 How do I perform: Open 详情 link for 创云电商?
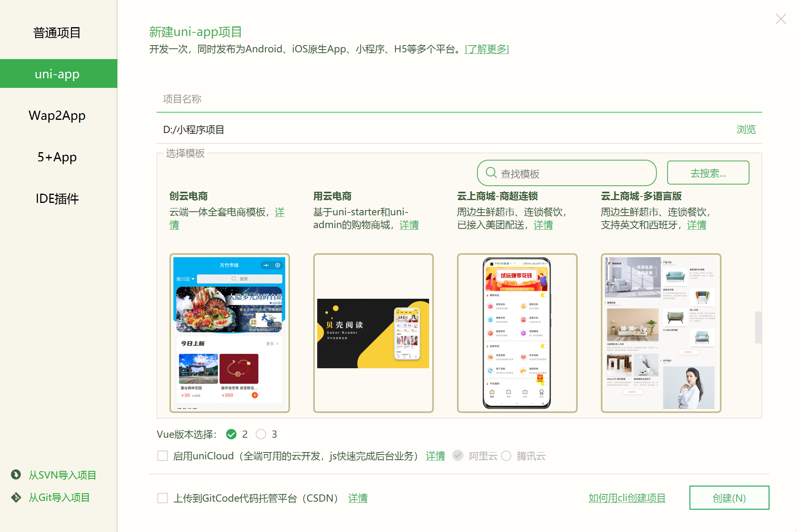279,212
